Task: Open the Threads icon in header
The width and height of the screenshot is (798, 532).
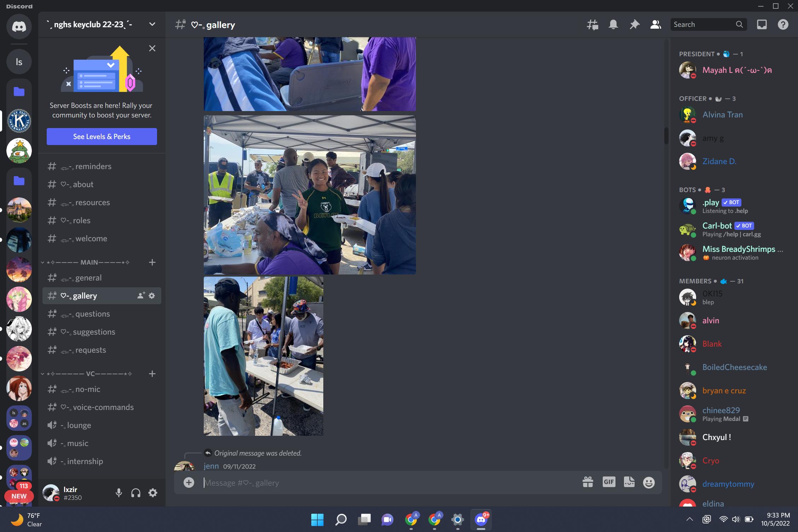Action: point(592,24)
